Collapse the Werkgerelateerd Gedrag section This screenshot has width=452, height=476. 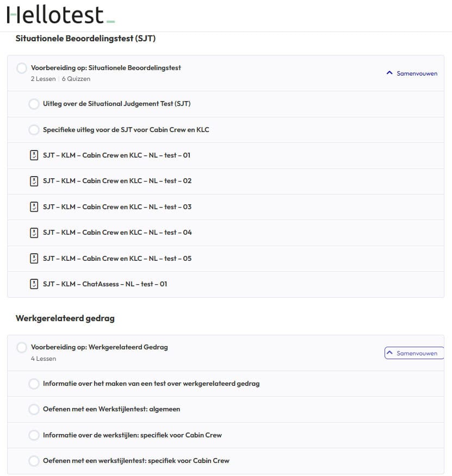(x=414, y=353)
